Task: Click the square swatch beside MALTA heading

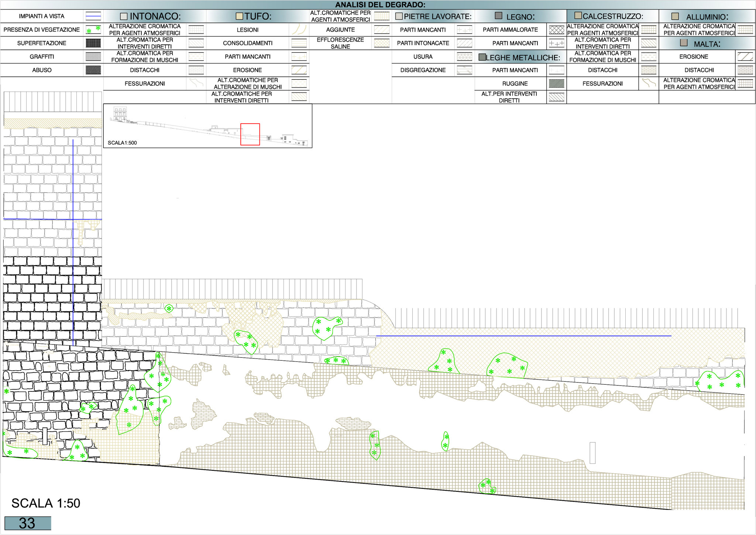Action: pos(684,43)
